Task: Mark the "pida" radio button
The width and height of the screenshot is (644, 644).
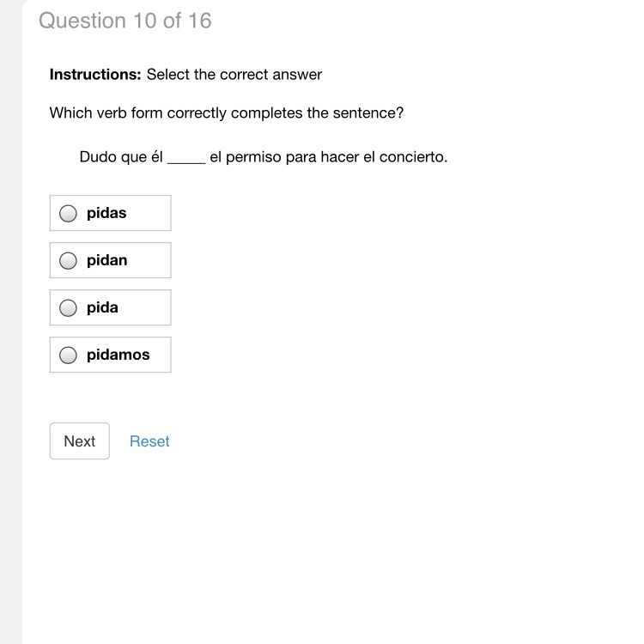Action: click(68, 308)
